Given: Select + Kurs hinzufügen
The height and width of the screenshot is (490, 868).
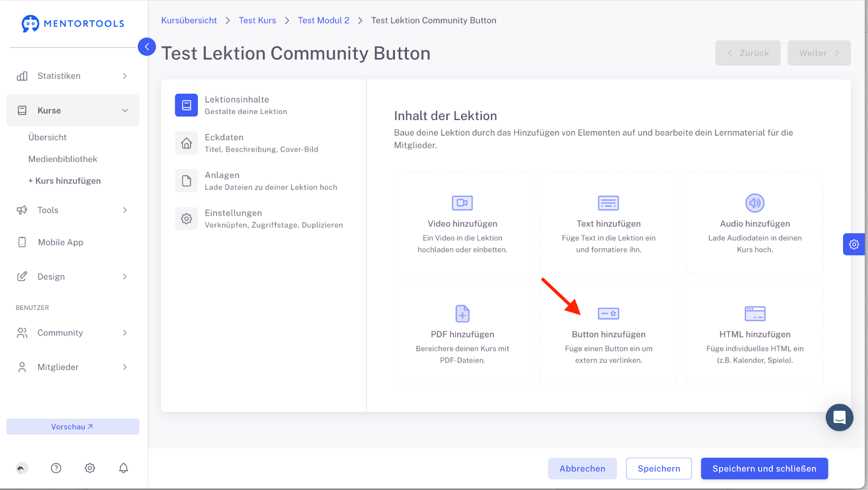Looking at the screenshot, I should click(65, 181).
